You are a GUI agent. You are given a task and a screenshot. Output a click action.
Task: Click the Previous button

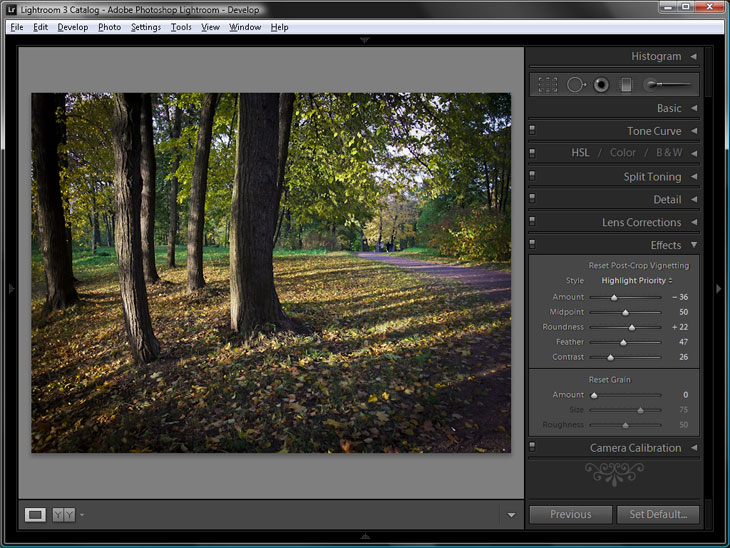[570, 514]
